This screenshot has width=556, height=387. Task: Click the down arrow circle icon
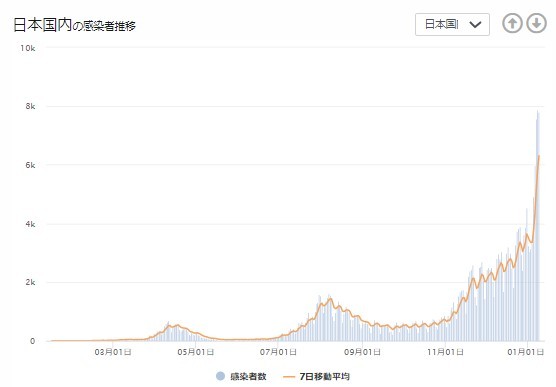pyautogui.click(x=536, y=24)
